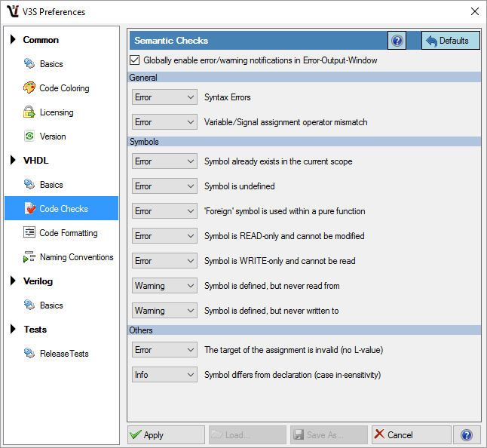This screenshot has width=487, height=448.
Task: Click the Symbols section header
Action: [305, 141]
